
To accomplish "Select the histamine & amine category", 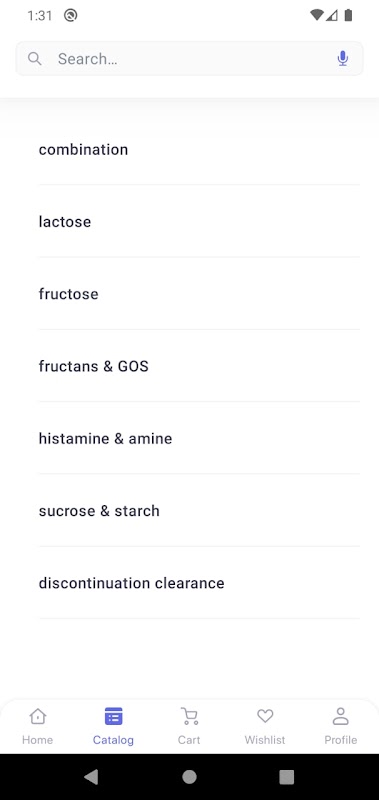I will (199, 438).
